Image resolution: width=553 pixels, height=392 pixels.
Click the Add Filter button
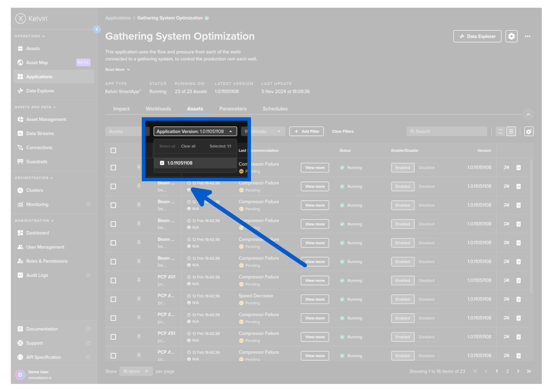[x=306, y=132]
